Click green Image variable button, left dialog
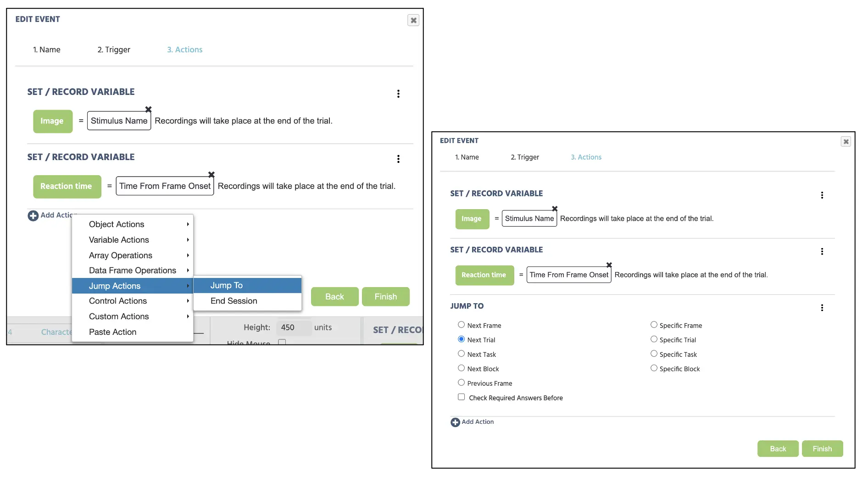 coord(53,121)
